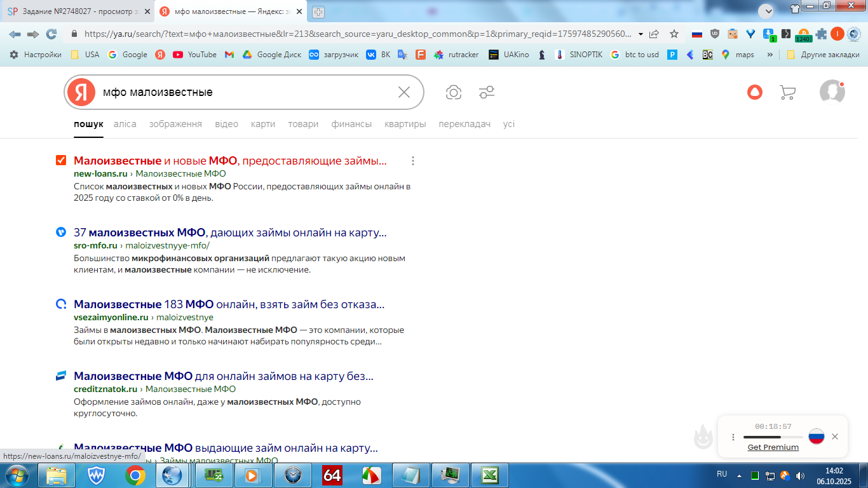
Task: Expand the address bar dropdown arrow
Action: (x=641, y=34)
